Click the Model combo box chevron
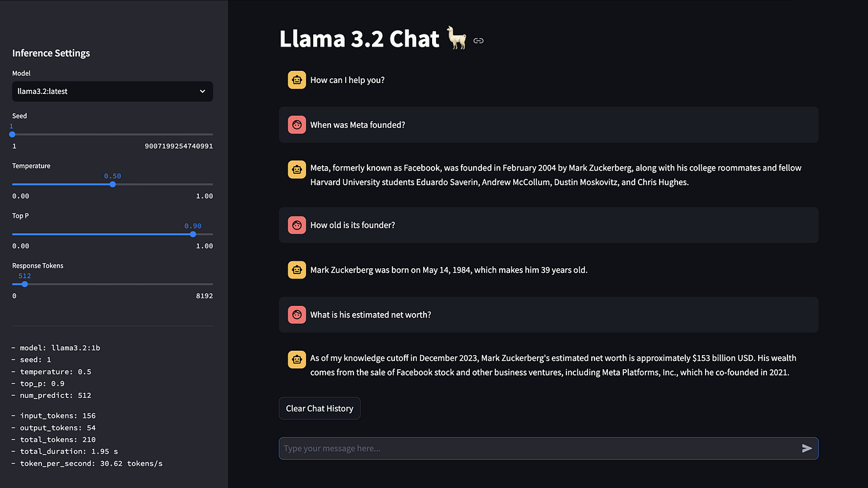Screen dimensions: 868x488 point(202,91)
